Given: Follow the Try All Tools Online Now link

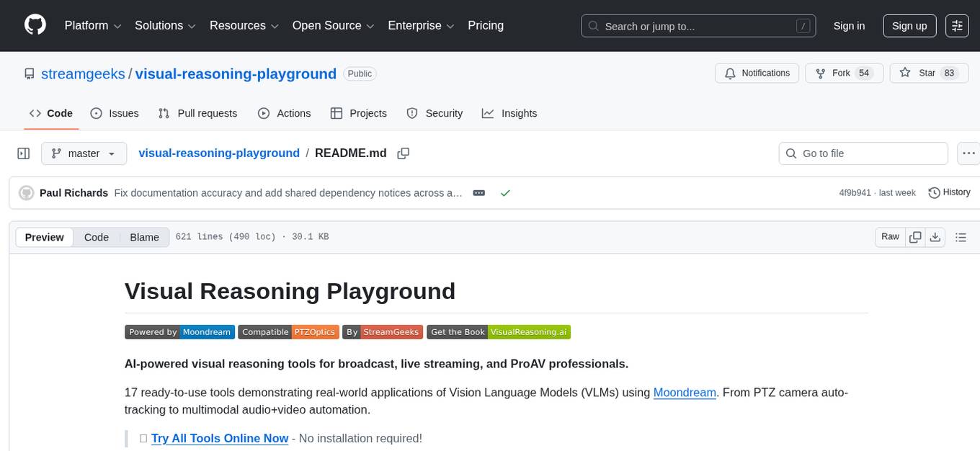Looking at the screenshot, I should pos(219,438).
